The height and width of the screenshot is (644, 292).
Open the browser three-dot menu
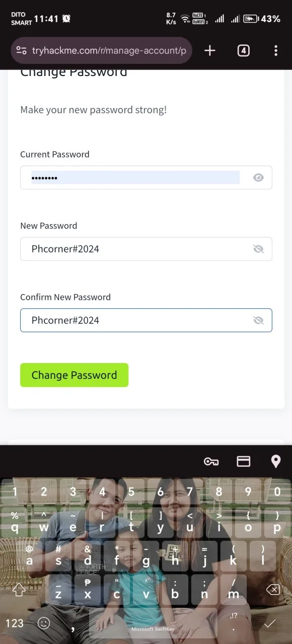(x=275, y=50)
